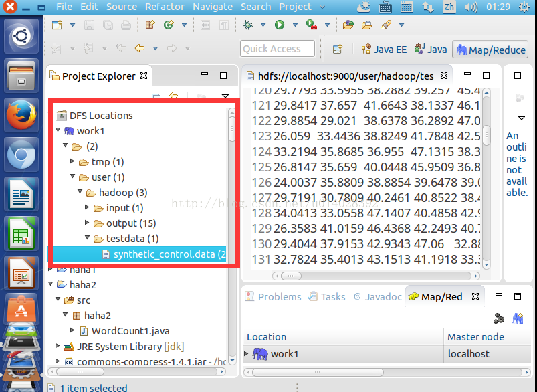Screen dimensions: 537x392
Task: Toggle Block Selection Mode toolbar button
Action: pyautogui.click(x=205, y=25)
